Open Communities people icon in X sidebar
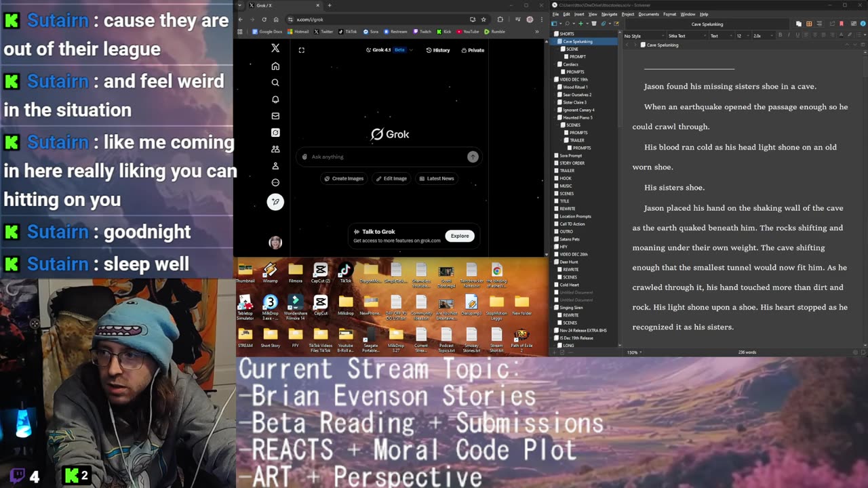This screenshot has height=488, width=868. point(275,149)
